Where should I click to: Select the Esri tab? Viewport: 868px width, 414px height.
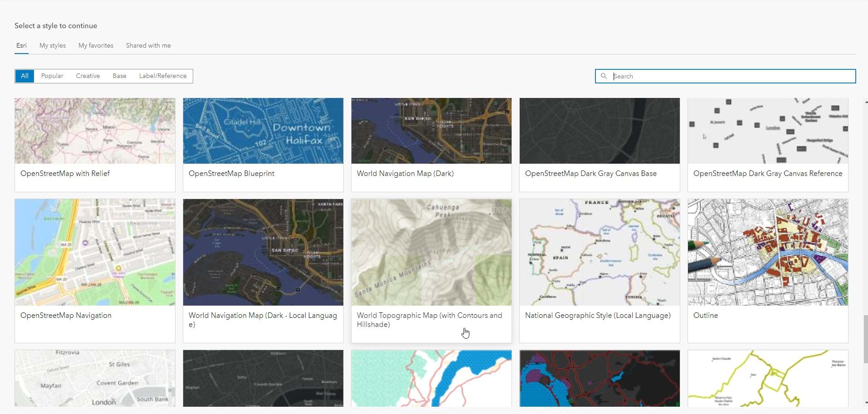pyautogui.click(x=21, y=45)
